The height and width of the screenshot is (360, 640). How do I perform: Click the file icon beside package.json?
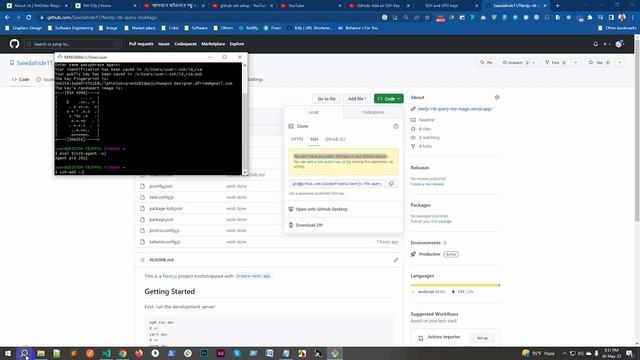coord(142,220)
